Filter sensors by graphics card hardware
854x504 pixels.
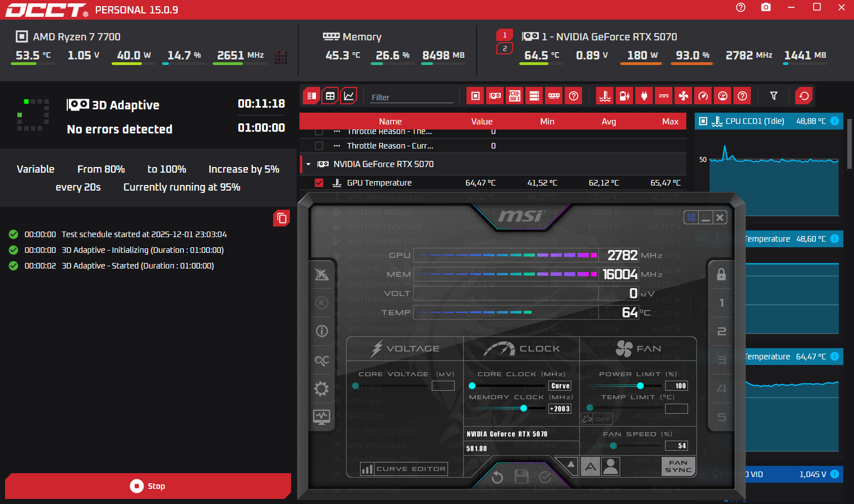tap(495, 96)
